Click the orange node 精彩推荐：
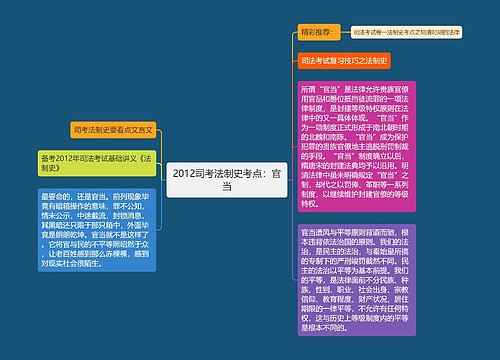 point(319,32)
